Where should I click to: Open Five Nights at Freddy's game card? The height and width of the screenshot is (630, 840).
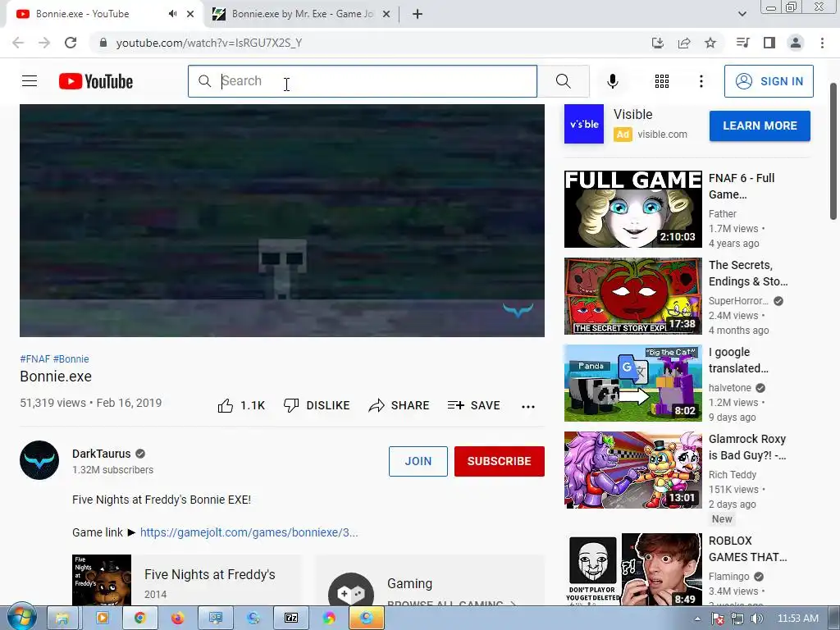coord(186,580)
